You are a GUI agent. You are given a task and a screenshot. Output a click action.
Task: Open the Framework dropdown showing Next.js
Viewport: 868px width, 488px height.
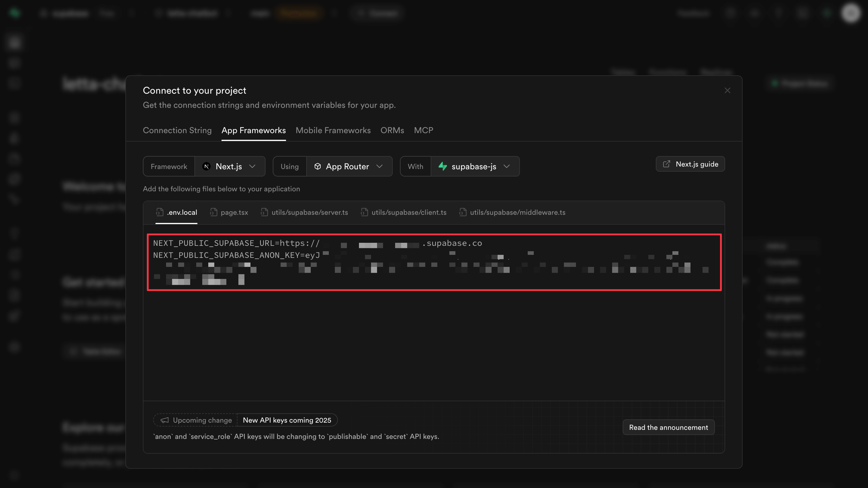tap(230, 166)
